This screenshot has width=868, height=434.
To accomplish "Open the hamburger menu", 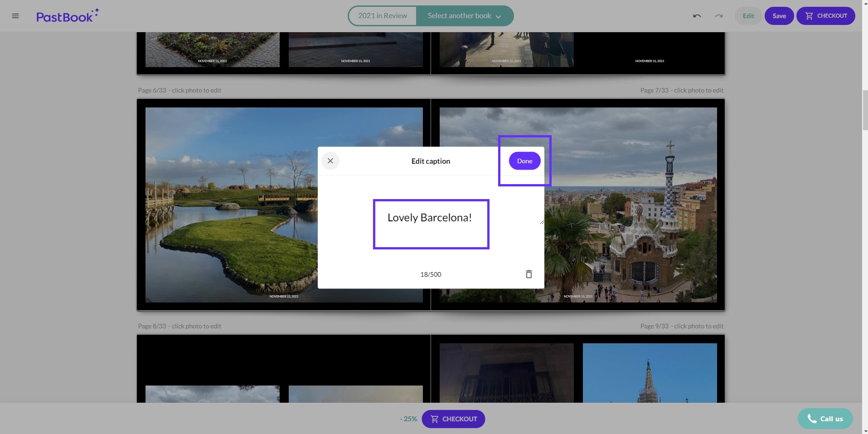I will point(15,16).
